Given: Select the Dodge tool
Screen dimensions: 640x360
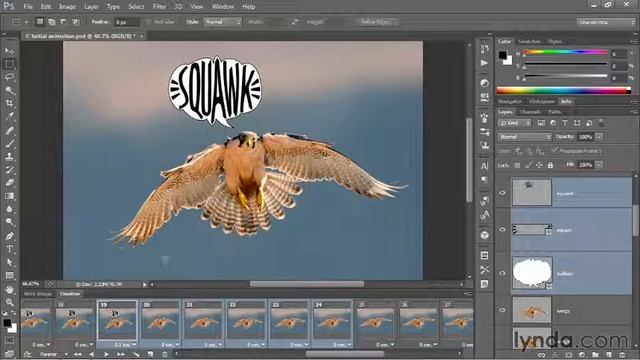Looking at the screenshot, I should (x=9, y=222).
